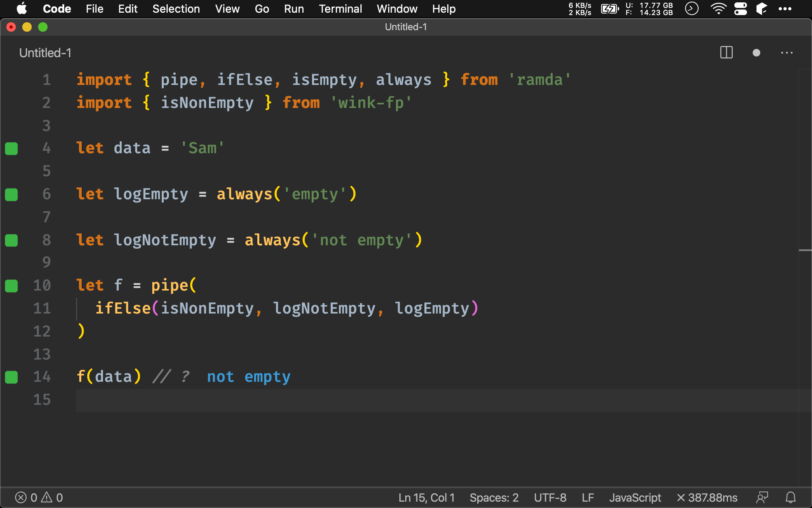Screen dimensions: 812x508
Task: Click the network speed menu bar indicator
Action: tap(580, 9)
